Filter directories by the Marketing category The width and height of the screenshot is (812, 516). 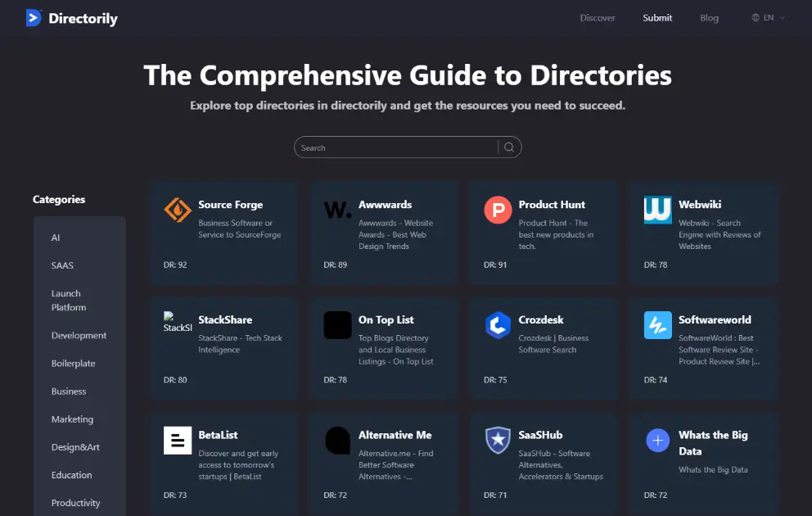pos(72,419)
